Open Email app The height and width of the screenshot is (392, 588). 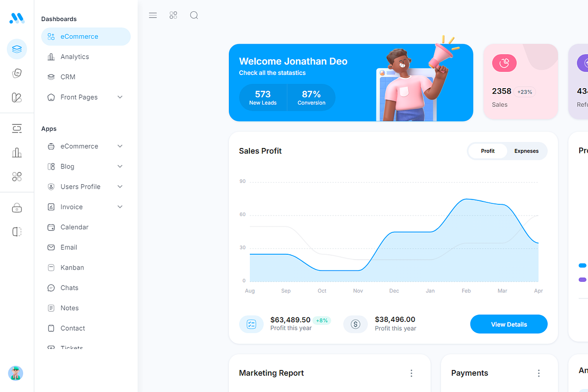(x=86, y=247)
